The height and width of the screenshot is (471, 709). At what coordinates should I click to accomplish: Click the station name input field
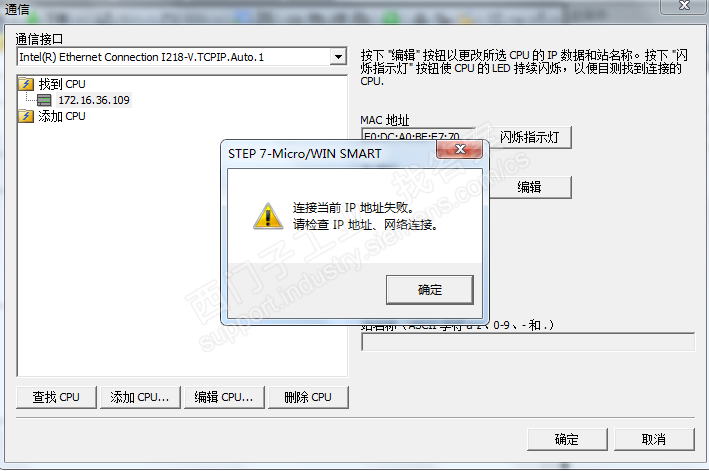click(x=528, y=342)
